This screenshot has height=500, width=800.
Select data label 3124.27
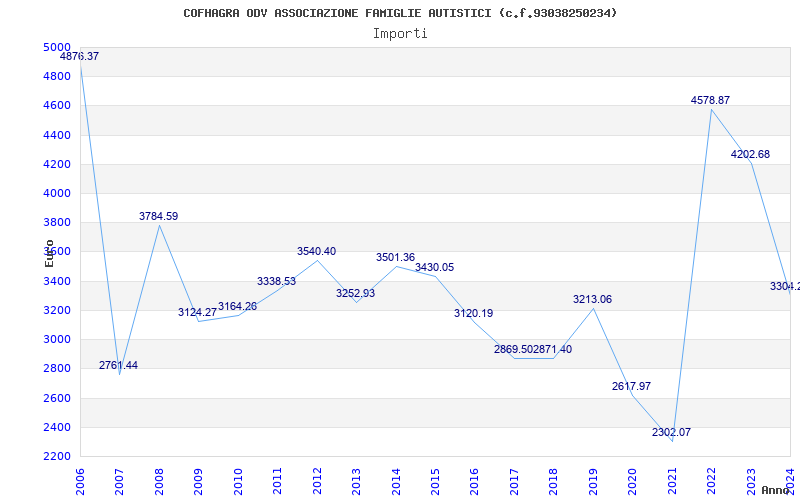pos(197,312)
